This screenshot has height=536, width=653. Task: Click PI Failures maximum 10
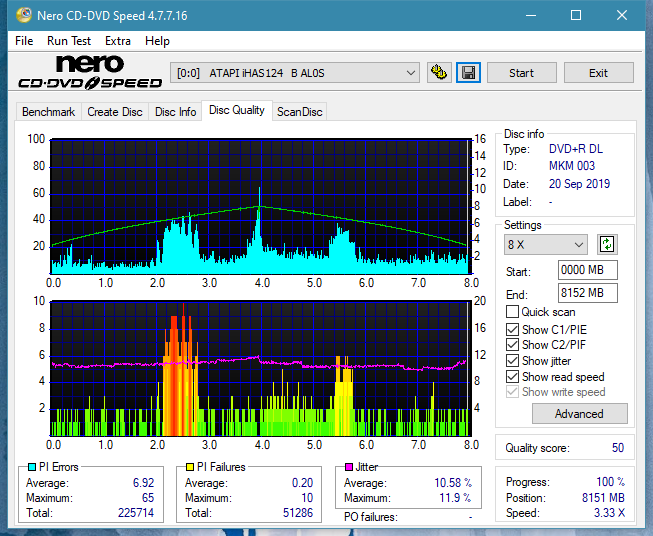pos(307,498)
